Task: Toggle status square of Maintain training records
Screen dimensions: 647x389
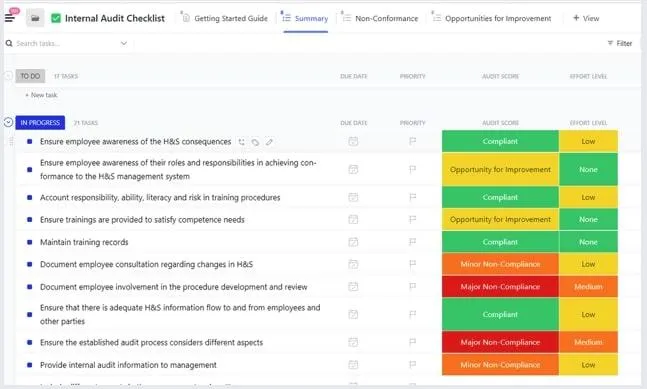Action: pos(29,242)
